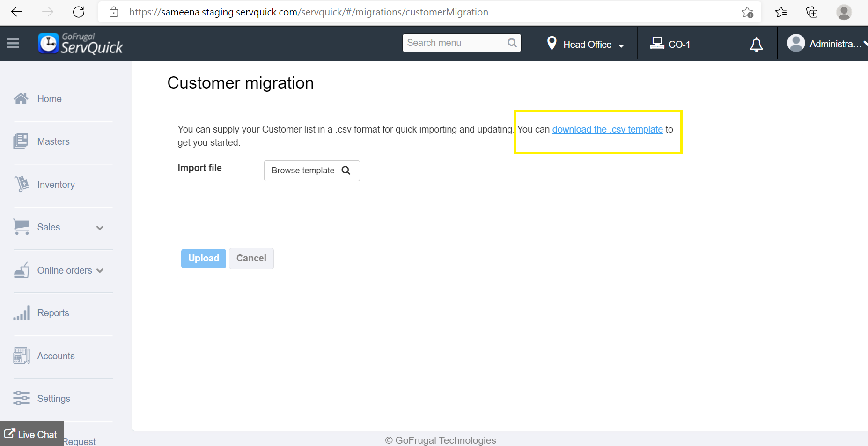This screenshot has height=446, width=868.
Task: Open Inventory from the sidebar
Action: [56, 185]
